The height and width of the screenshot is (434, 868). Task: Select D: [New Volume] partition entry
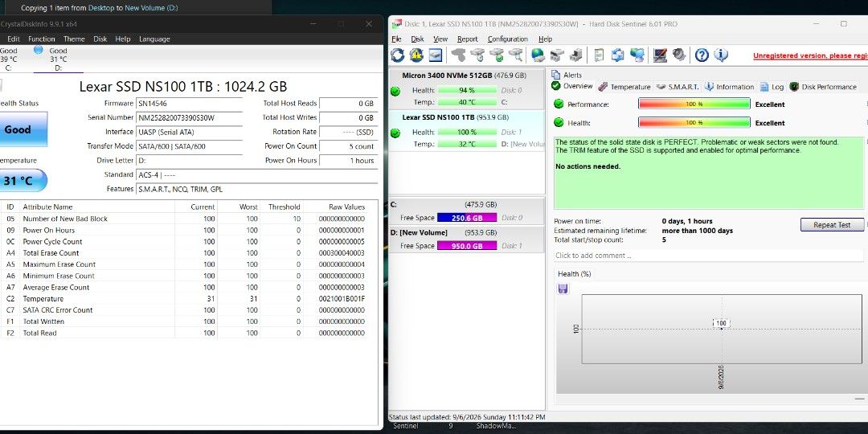[467, 240]
